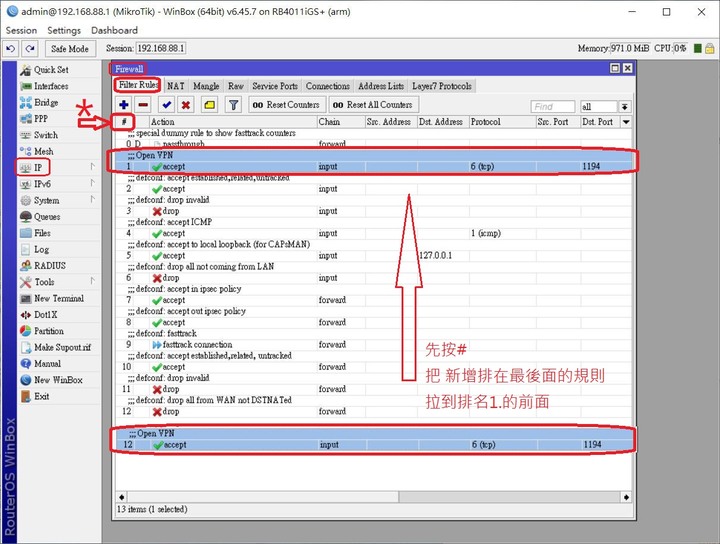Open RADIUS in the sidebar
This screenshot has width=720, height=544.
(x=50, y=266)
